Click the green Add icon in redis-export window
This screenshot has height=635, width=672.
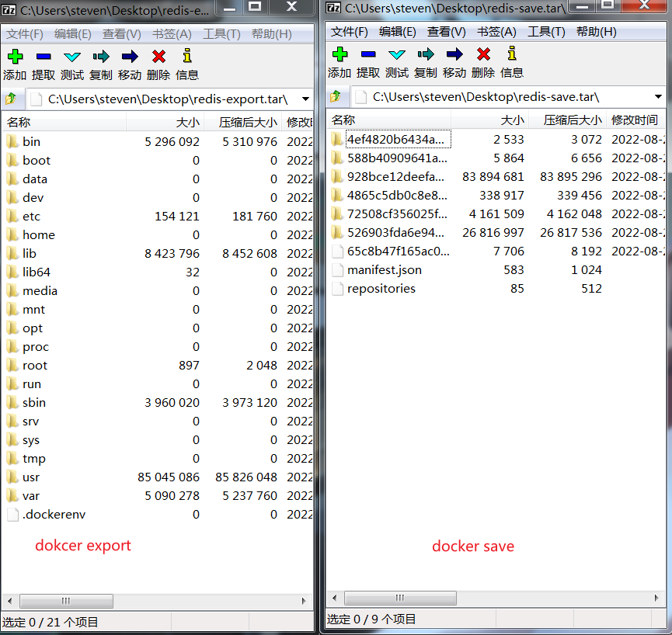(15, 56)
